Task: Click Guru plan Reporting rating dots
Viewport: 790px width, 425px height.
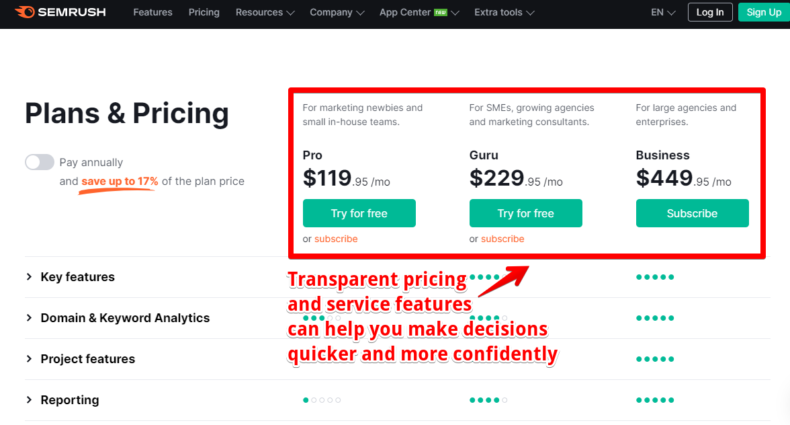Action: click(488, 400)
